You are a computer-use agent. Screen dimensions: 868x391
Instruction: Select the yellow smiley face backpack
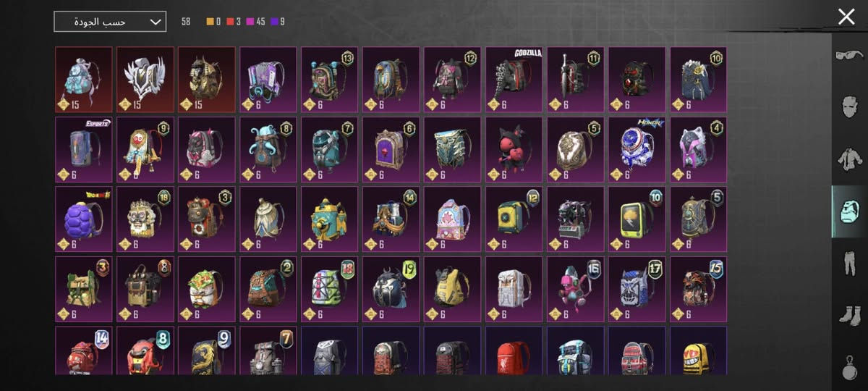click(x=698, y=351)
